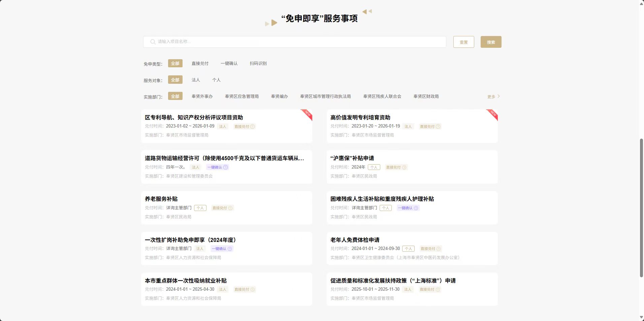Select 直接兑付 filter under 免申类型
644x321 pixels.
[199, 63]
